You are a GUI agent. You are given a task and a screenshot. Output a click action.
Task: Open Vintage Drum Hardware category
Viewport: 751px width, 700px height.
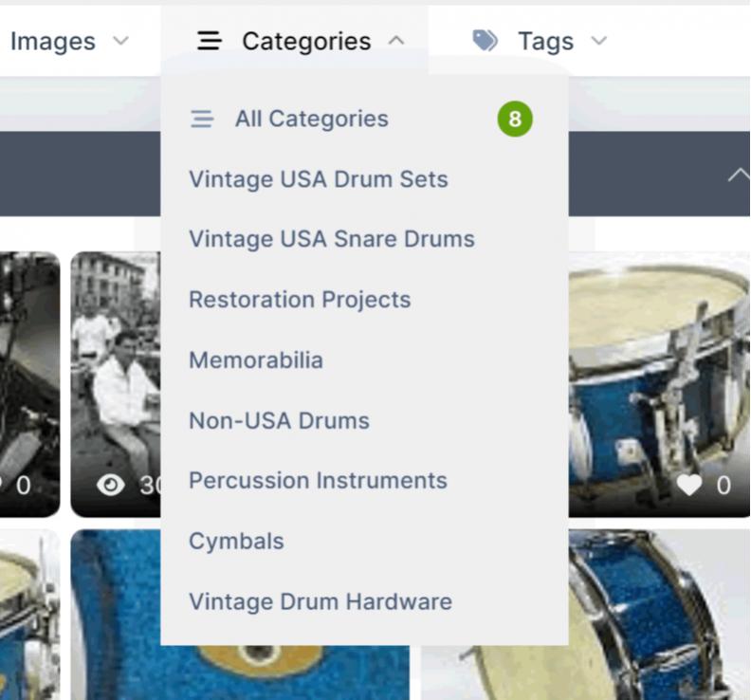click(x=320, y=601)
